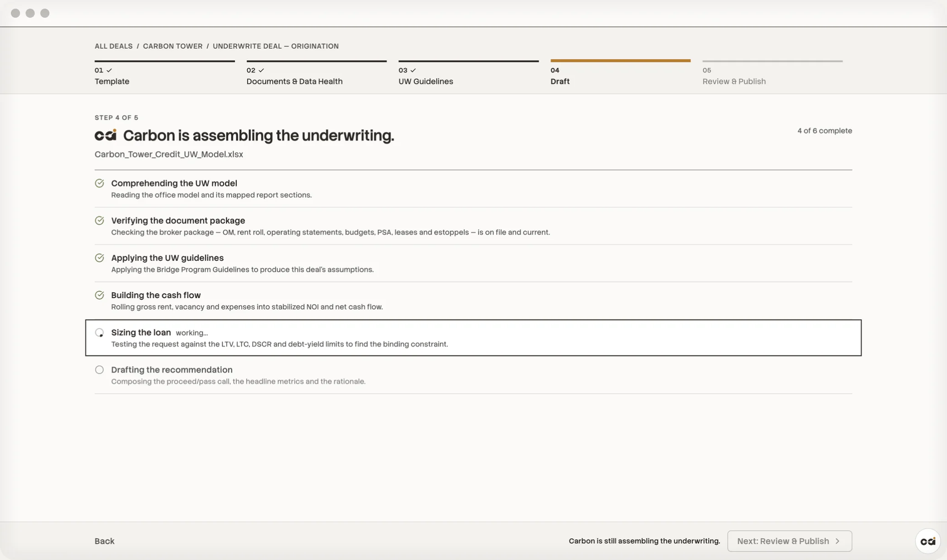Click UNDERWRITE DEAL — ORIGINATION breadcrumb

click(x=275, y=46)
